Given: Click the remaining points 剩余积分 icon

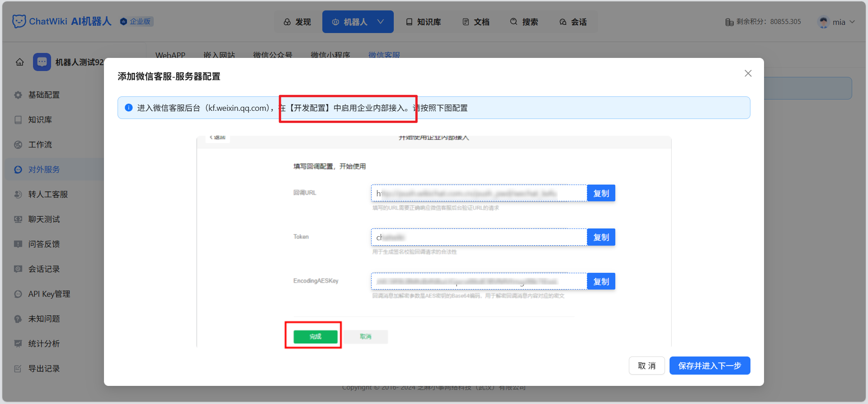Looking at the screenshot, I should click(x=729, y=22).
